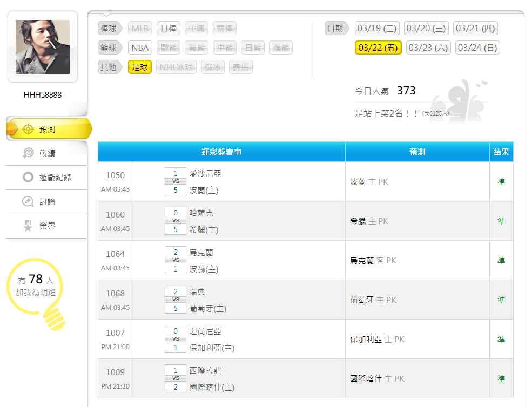Click the target icon beside 預測
This screenshot has height=407, width=532.
click(x=28, y=129)
